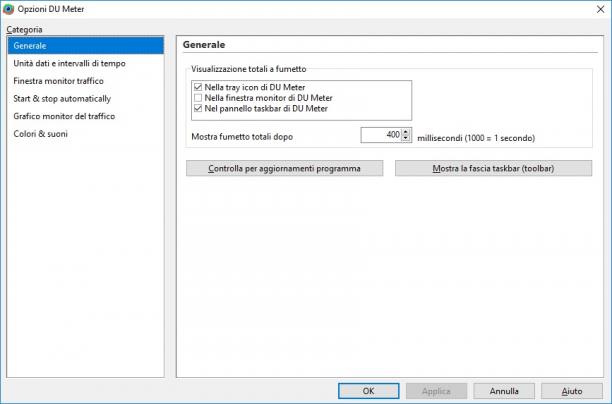The image size is (612, 404).
Task: Select Colori & suoni category
Action: click(85, 133)
